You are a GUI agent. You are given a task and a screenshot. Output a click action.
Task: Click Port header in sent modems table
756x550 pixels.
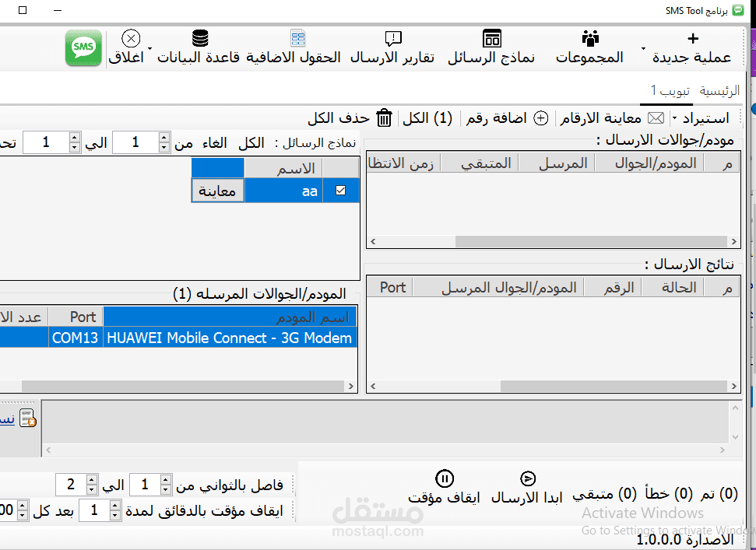(x=76, y=317)
